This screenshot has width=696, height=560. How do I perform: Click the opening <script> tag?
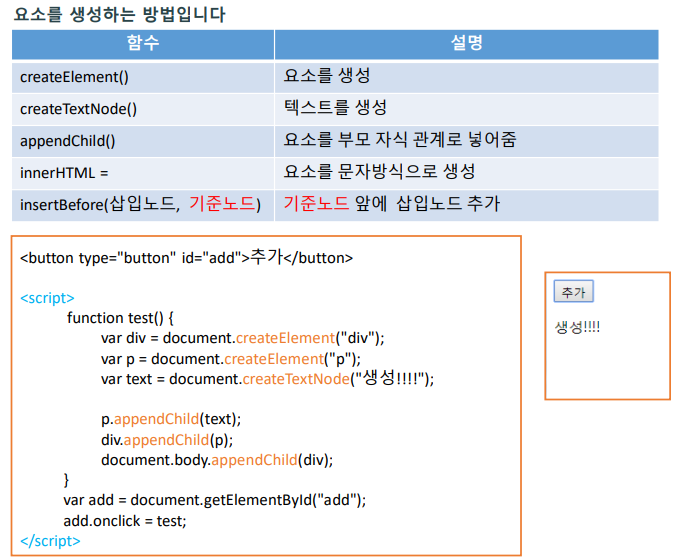(x=47, y=298)
